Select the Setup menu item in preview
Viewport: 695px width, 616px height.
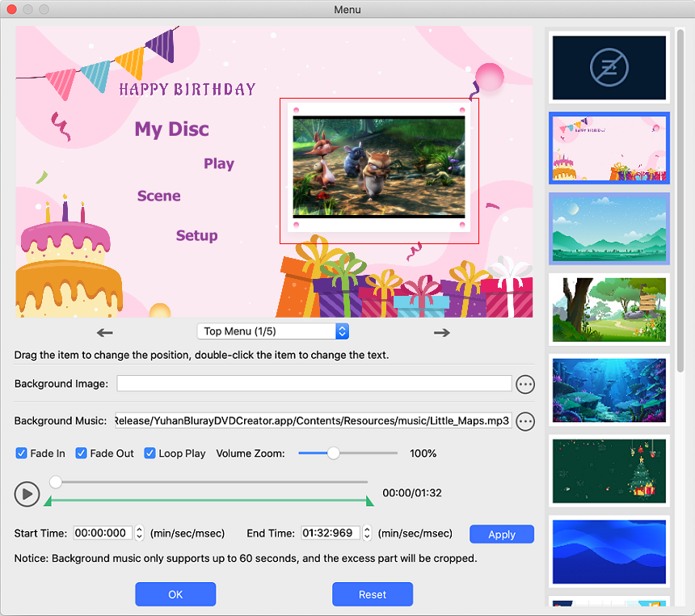pyautogui.click(x=197, y=235)
